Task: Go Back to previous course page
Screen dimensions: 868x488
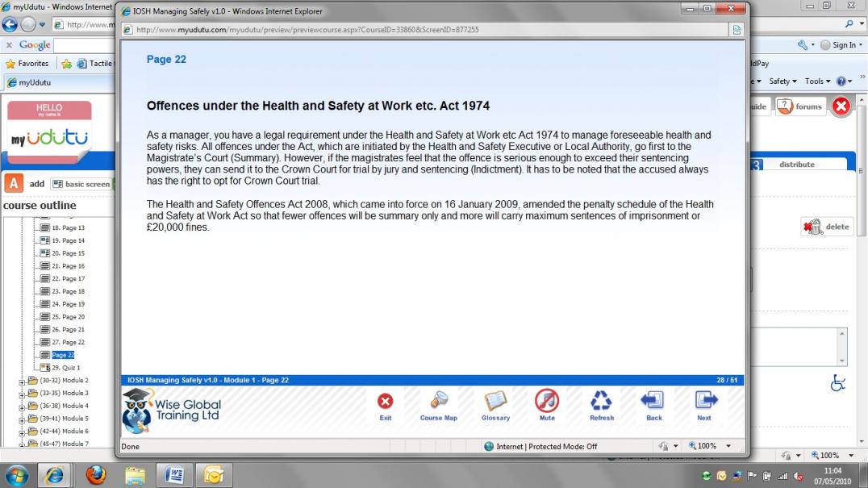Action: (653, 406)
